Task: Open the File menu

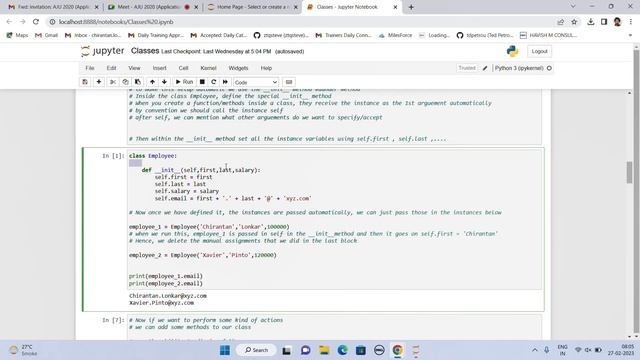Action: [90, 68]
